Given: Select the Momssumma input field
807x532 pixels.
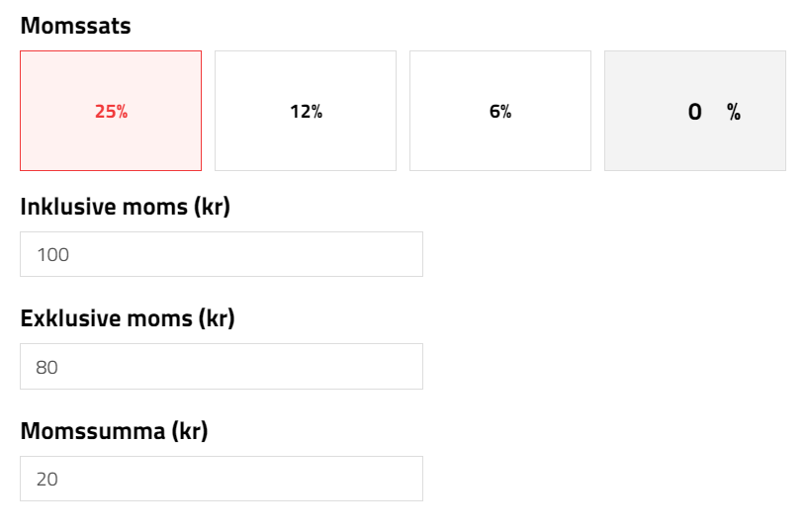Looking at the screenshot, I should click(222, 479).
